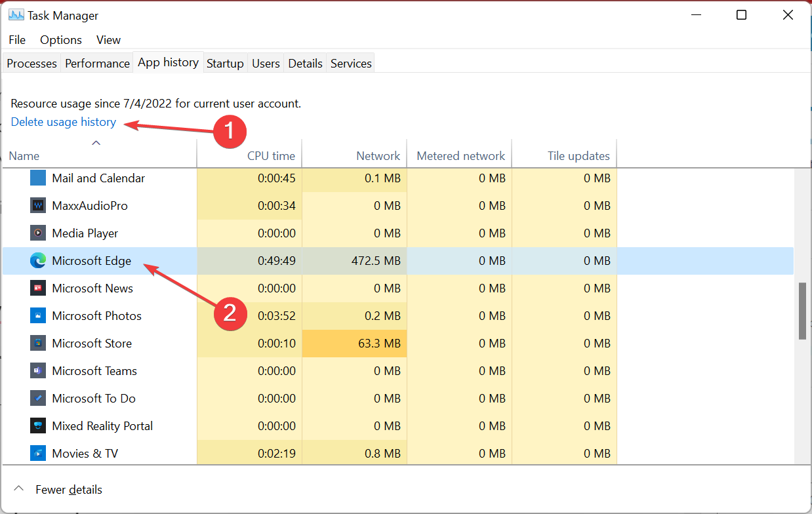Click the 472.5 MB network value

(375, 261)
